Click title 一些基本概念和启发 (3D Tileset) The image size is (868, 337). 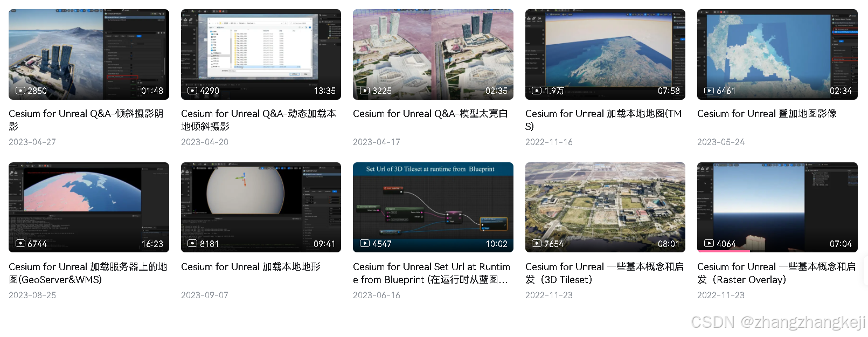coord(605,273)
